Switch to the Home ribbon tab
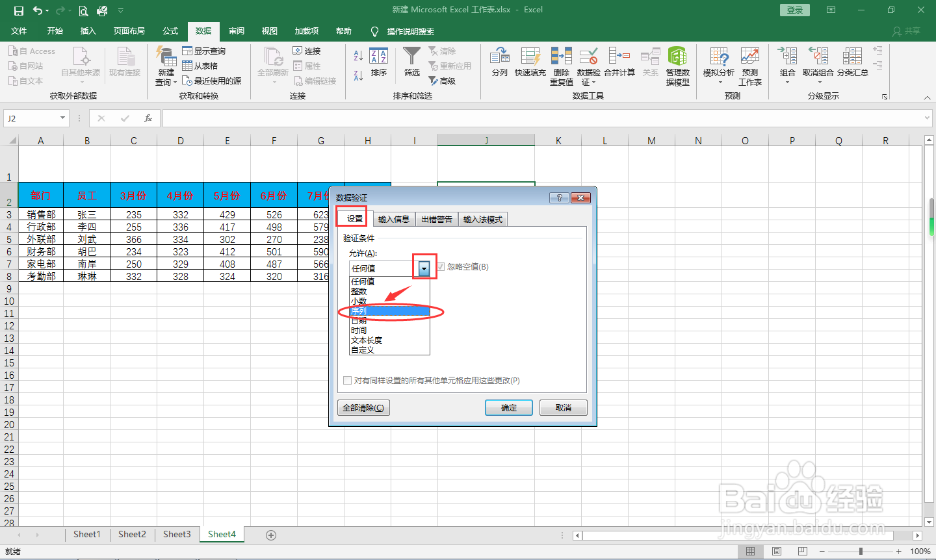Viewport: 936px width, 560px height. click(55, 31)
